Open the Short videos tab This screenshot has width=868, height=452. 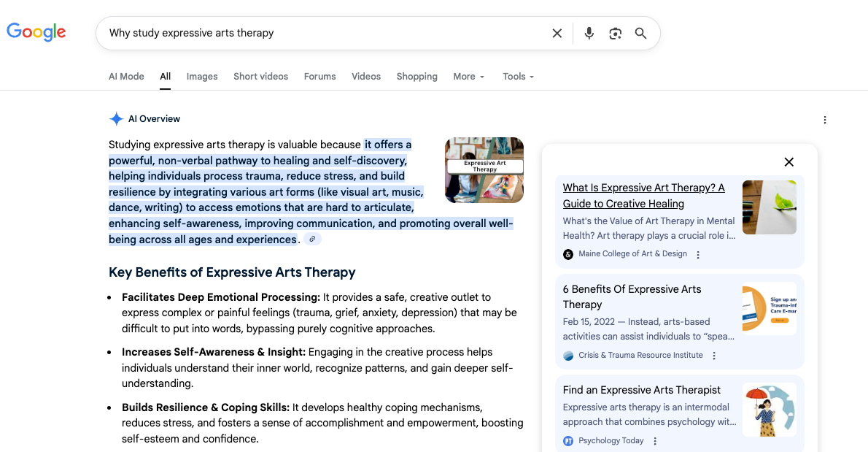pos(260,77)
